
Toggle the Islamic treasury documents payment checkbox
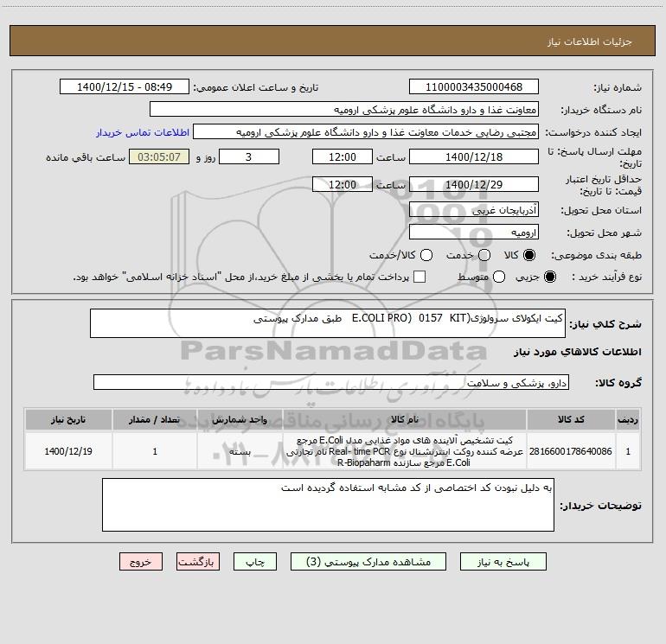tap(419, 277)
